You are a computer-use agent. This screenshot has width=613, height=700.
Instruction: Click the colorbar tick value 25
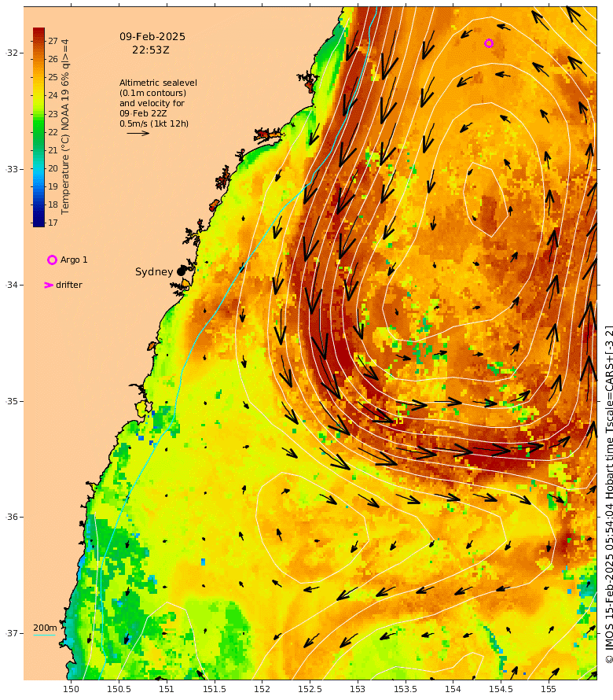click(53, 77)
